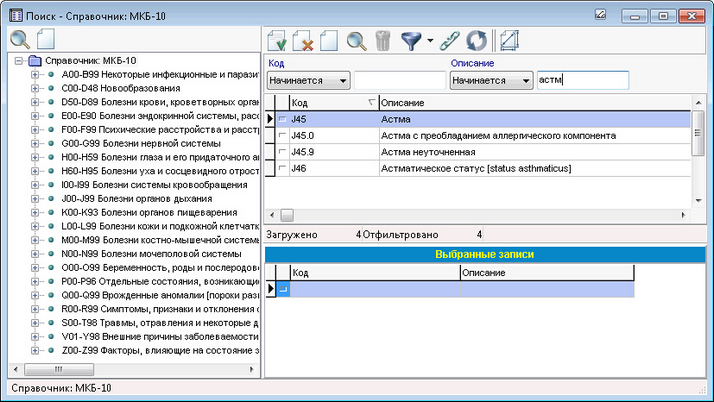Tick the checkbox for row J45.0

pos(282,135)
